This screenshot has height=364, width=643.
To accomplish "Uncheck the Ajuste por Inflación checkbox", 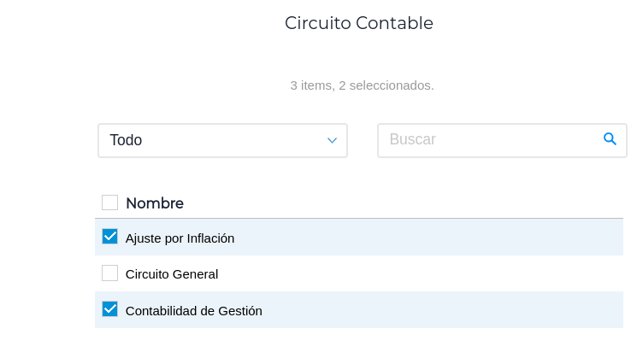I will 109,237.
